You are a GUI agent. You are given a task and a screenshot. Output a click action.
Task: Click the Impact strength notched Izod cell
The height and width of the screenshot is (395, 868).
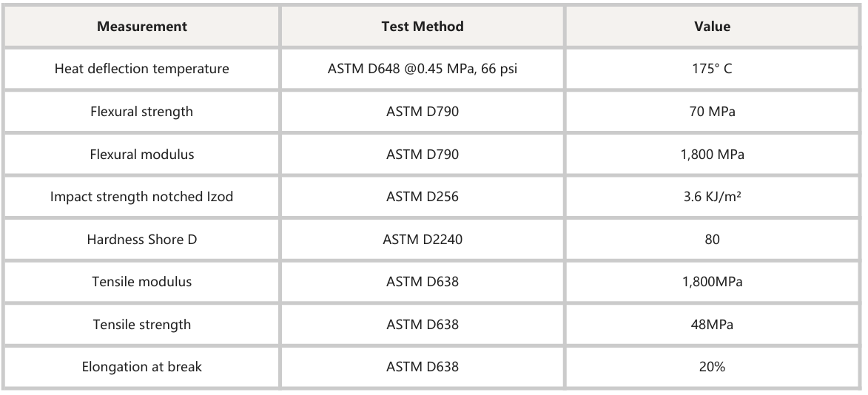(142, 197)
